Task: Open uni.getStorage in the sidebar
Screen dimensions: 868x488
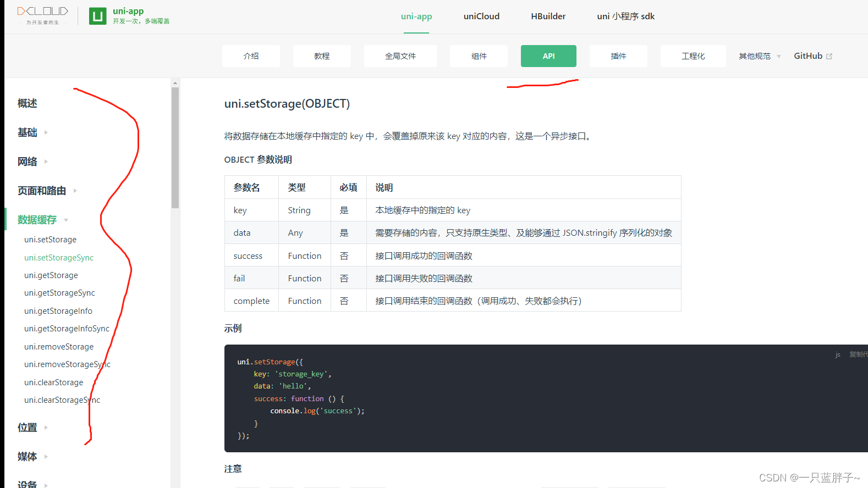Action: coord(51,275)
